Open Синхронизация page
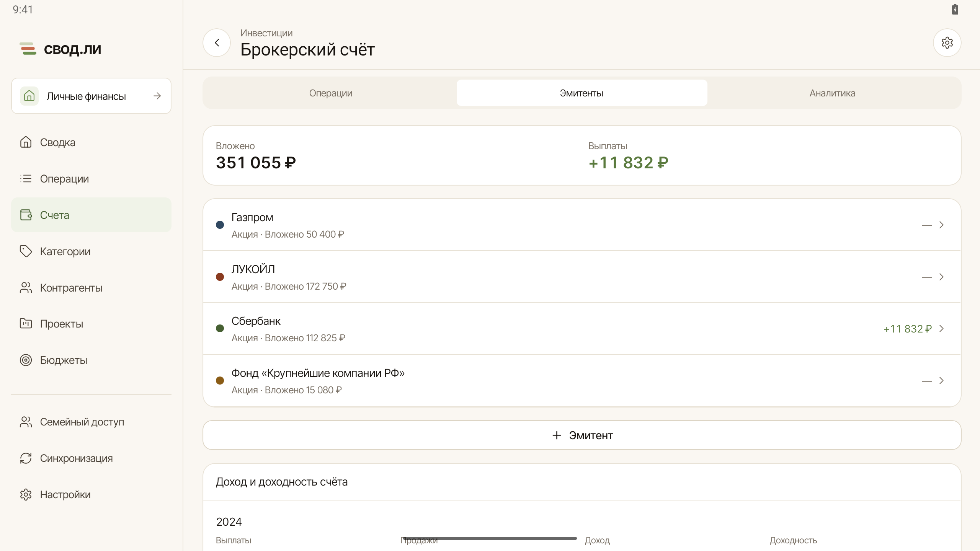This screenshot has height=551, width=980. click(x=91, y=458)
